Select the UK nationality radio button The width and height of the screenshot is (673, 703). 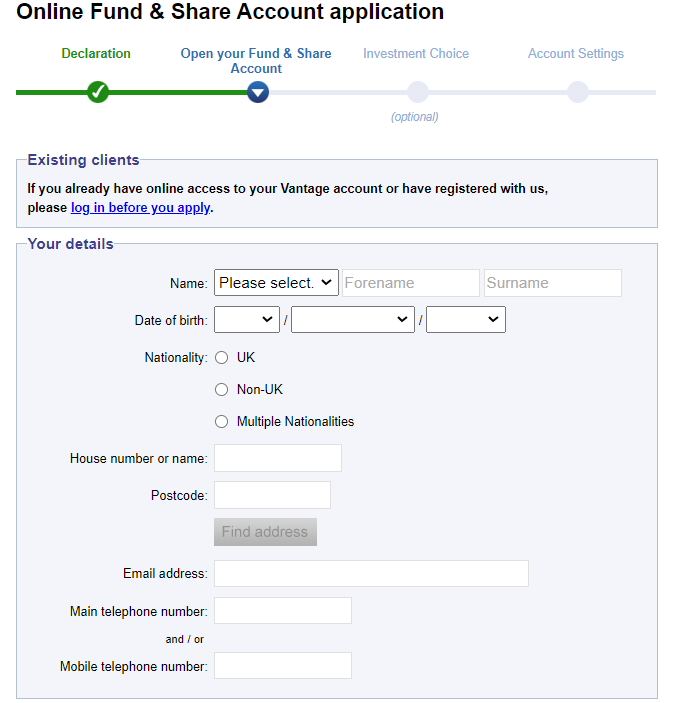[x=222, y=357]
